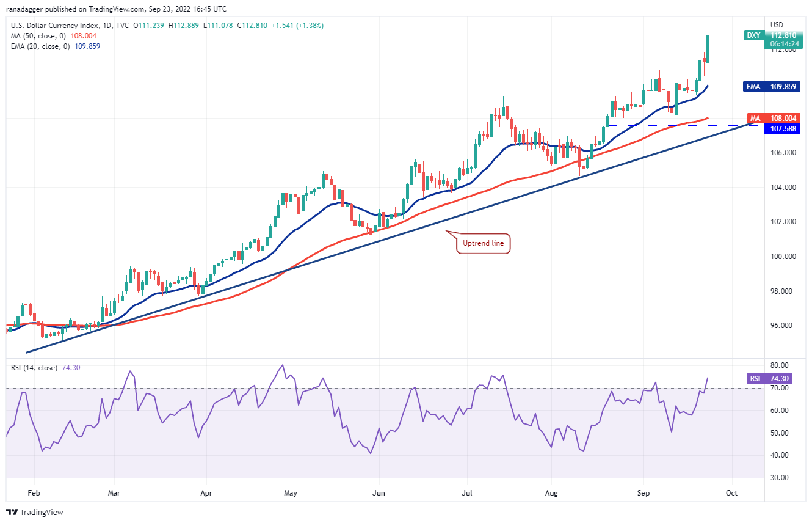The height and width of the screenshot is (523, 812).
Task: Click the Sep label on the time axis
Action: click(x=643, y=492)
